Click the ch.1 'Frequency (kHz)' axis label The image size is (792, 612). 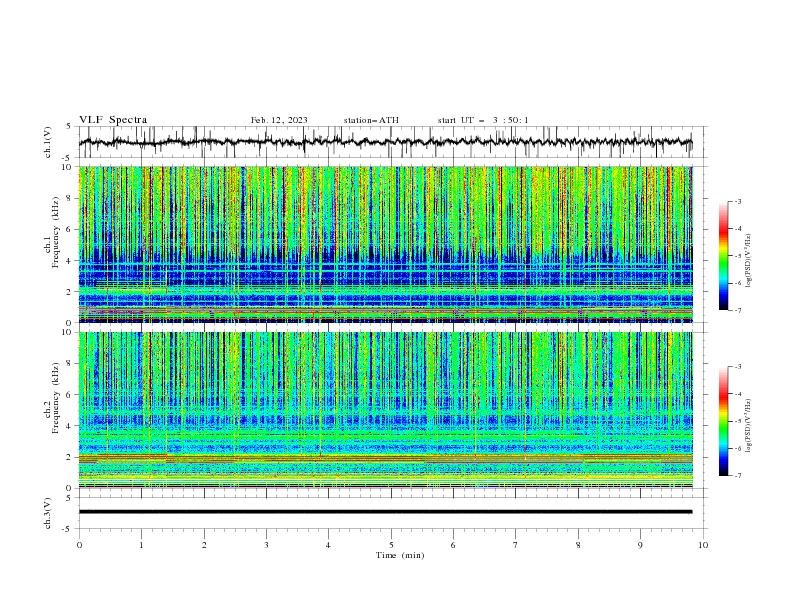[56, 230]
